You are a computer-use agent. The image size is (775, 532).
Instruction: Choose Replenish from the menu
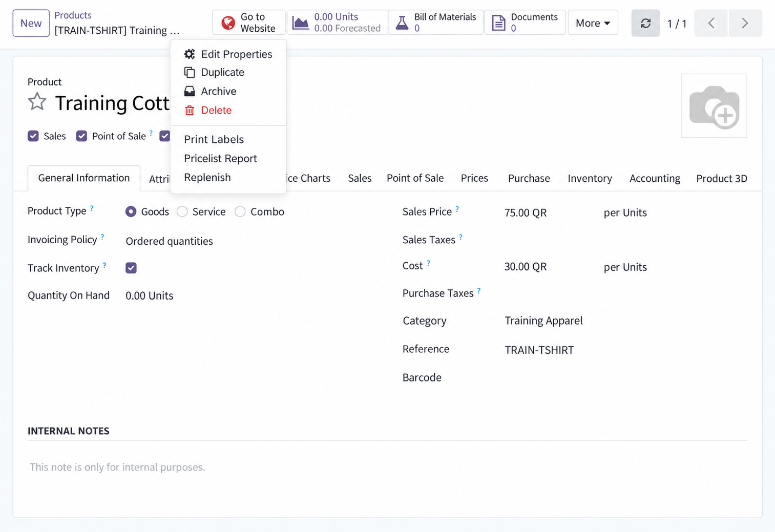tap(207, 177)
